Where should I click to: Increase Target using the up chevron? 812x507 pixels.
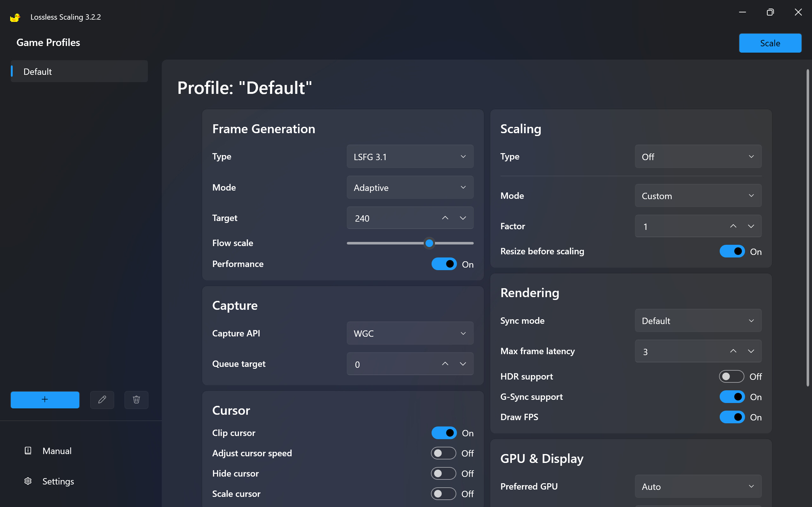click(x=445, y=218)
